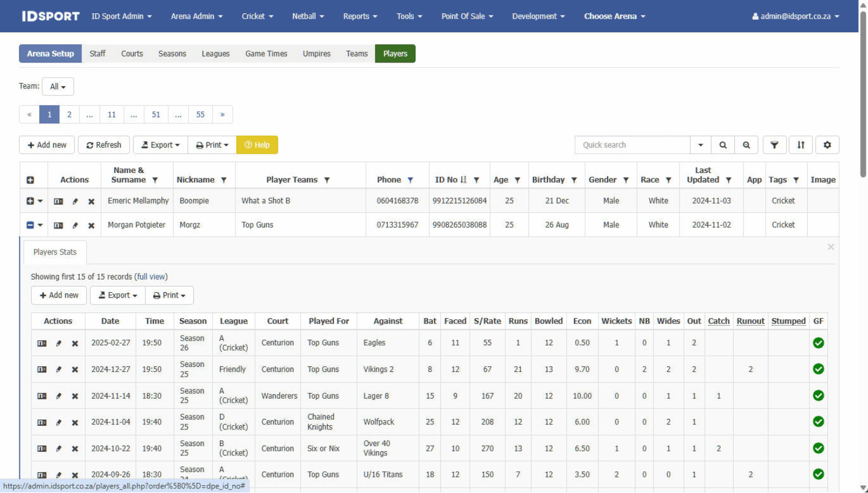Close the Players Stats panel
The height and width of the screenshot is (493, 868).
830,247
